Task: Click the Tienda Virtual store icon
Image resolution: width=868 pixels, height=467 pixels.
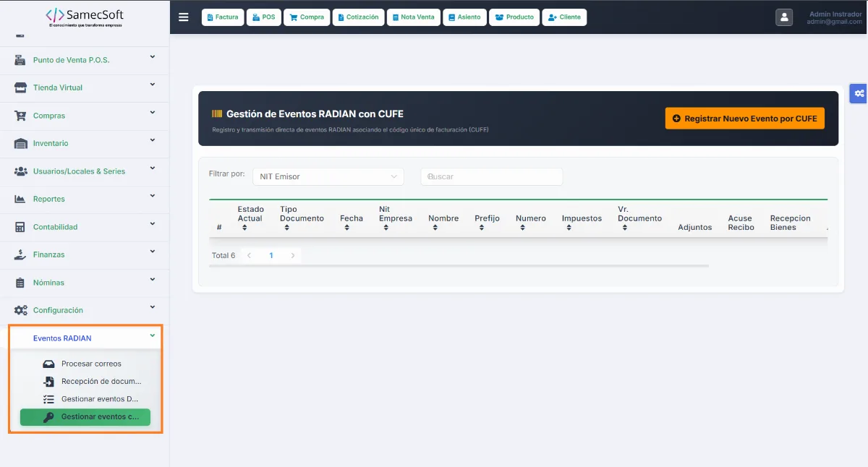Action: pyautogui.click(x=20, y=87)
